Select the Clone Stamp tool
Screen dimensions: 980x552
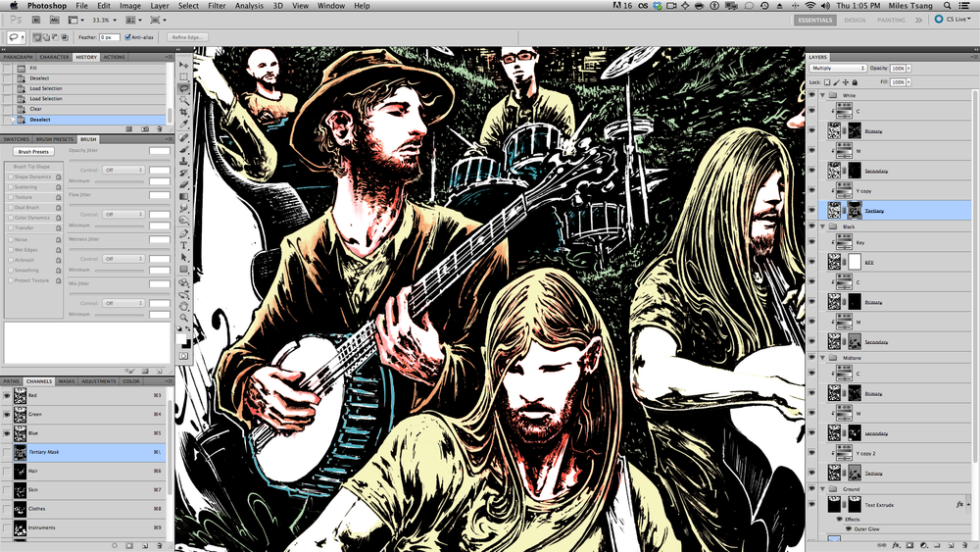coord(184,162)
